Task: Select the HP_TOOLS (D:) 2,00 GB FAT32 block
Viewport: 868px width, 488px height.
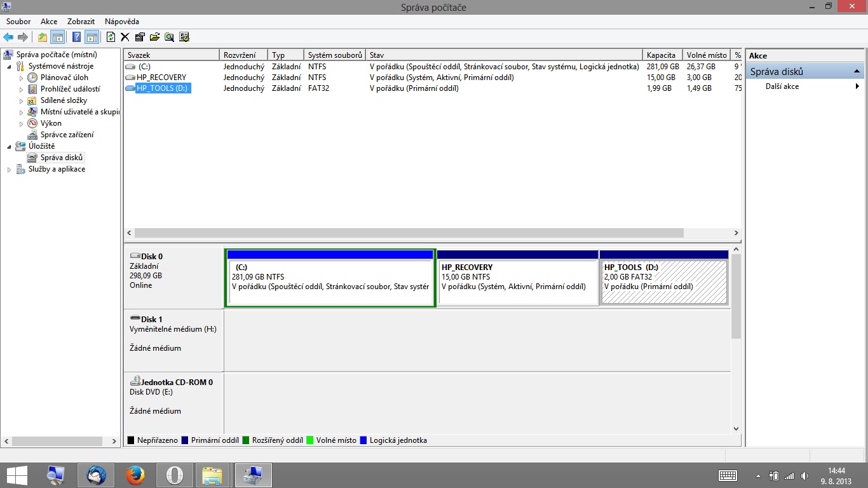Action: (x=664, y=278)
